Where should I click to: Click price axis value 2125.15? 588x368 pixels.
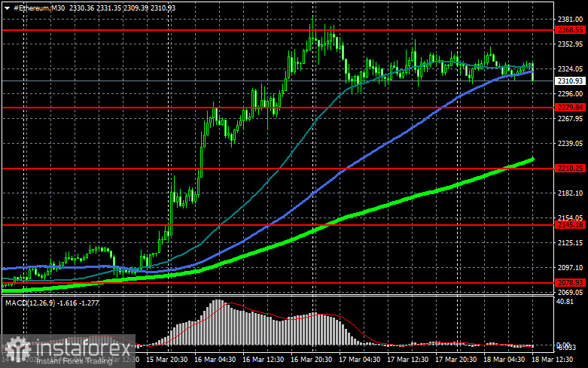571,243
